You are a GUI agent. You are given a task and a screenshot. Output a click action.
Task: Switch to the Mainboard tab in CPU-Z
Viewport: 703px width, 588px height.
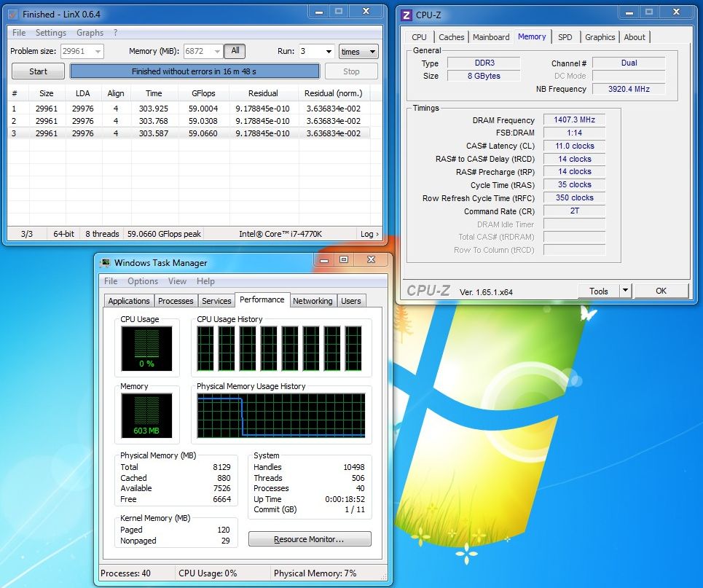pyautogui.click(x=491, y=37)
